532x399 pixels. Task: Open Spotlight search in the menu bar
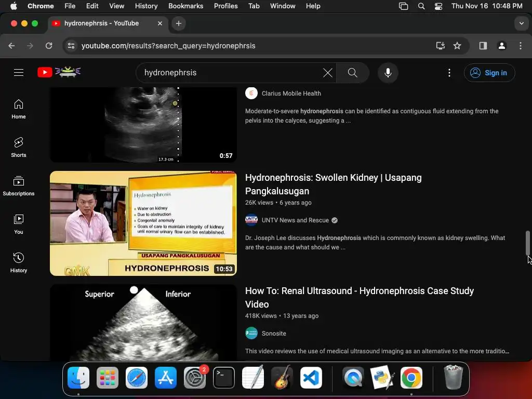pyautogui.click(x=421, y=6)
